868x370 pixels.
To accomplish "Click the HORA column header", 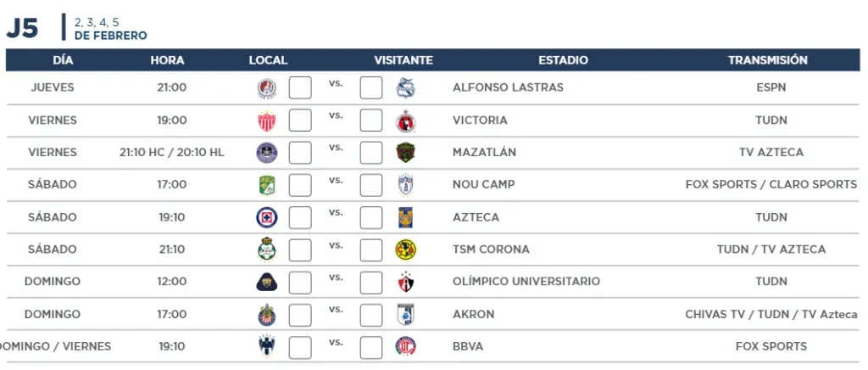I will [x=167, y=60].
